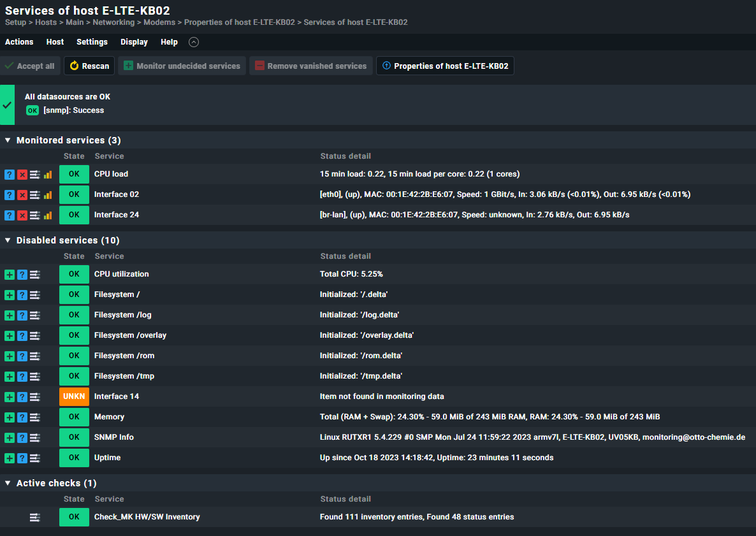Click blue question mark for Uptime service
Viewport: 756px width, 536px height.
pyautogui.click(x=22, y=458)
